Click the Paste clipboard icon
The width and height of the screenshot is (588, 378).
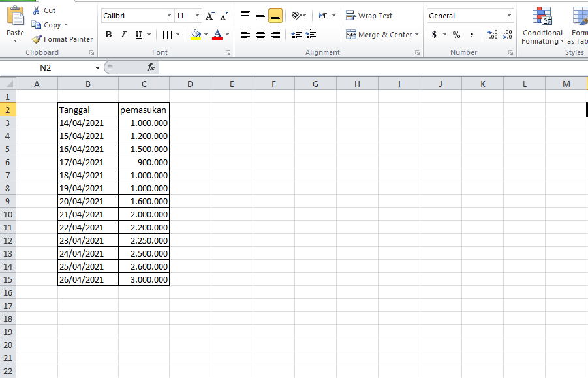coord(16,16)
